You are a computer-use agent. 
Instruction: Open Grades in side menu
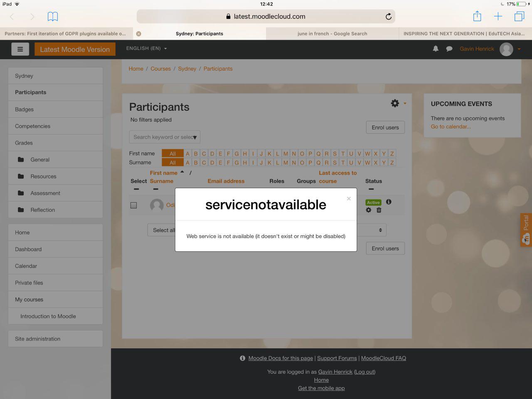[55, 143]
